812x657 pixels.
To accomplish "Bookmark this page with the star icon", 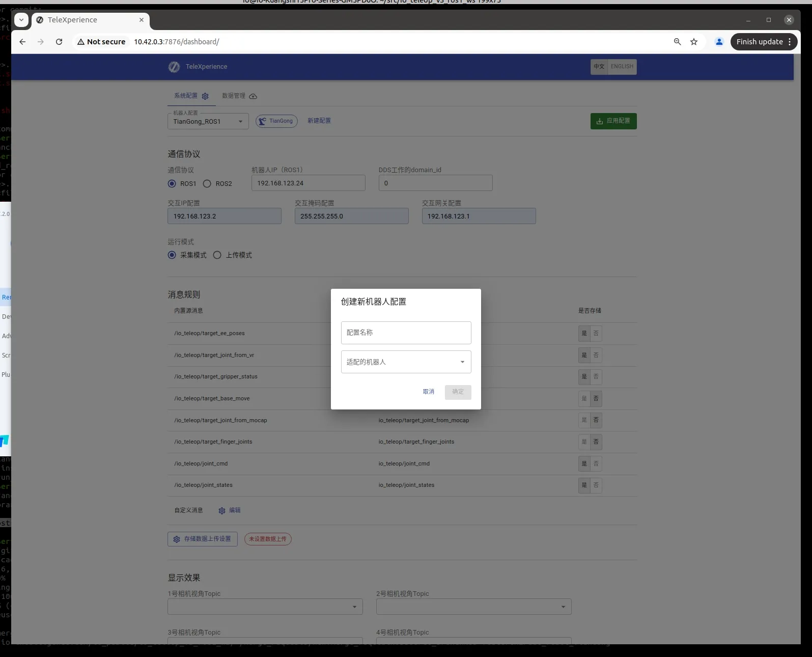I will coord(694,42).
